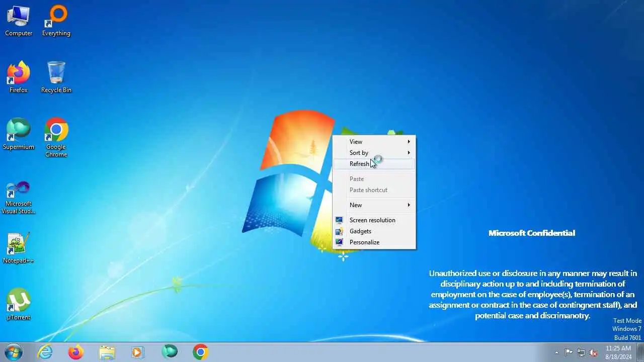Open the network status tray icon
The width and height of the screenshot is (644, 362).
click(581, 352)
